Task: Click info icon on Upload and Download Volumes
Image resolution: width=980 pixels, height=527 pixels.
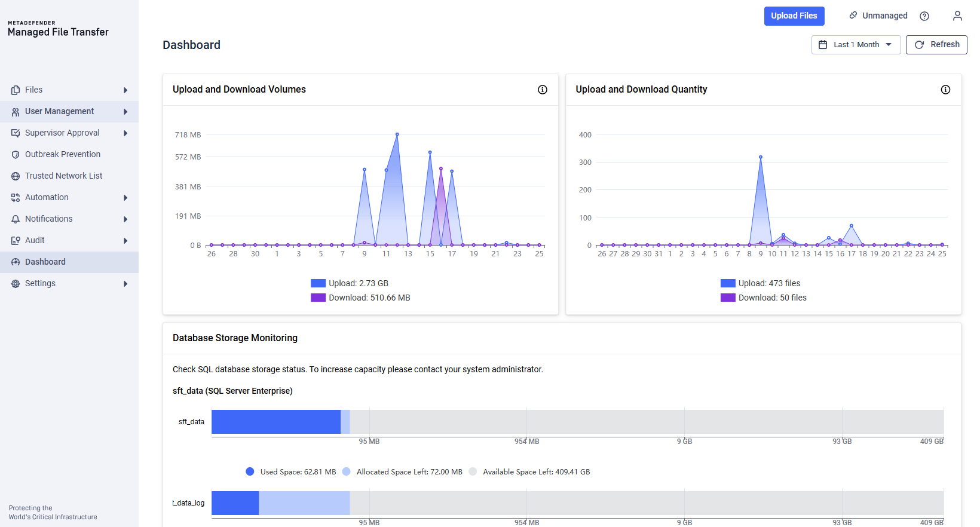Action: point(543,90)
